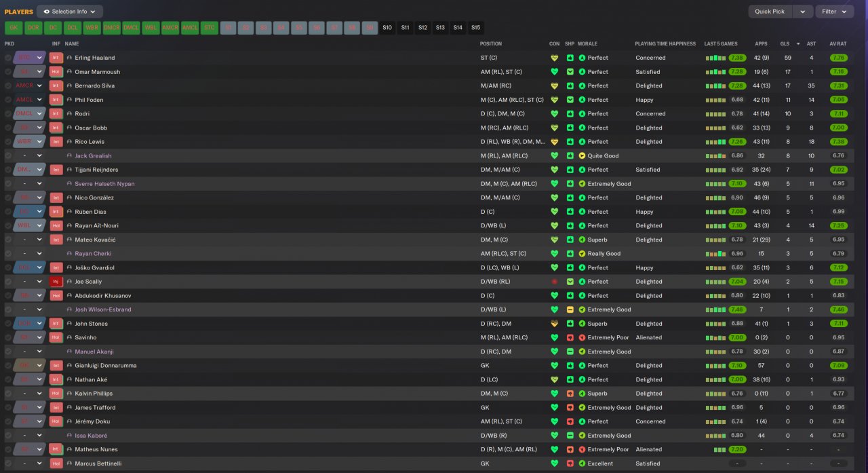The image size is (868, 473).
Task: Sort by the AV RAT column header
Action: pos(838,43)
